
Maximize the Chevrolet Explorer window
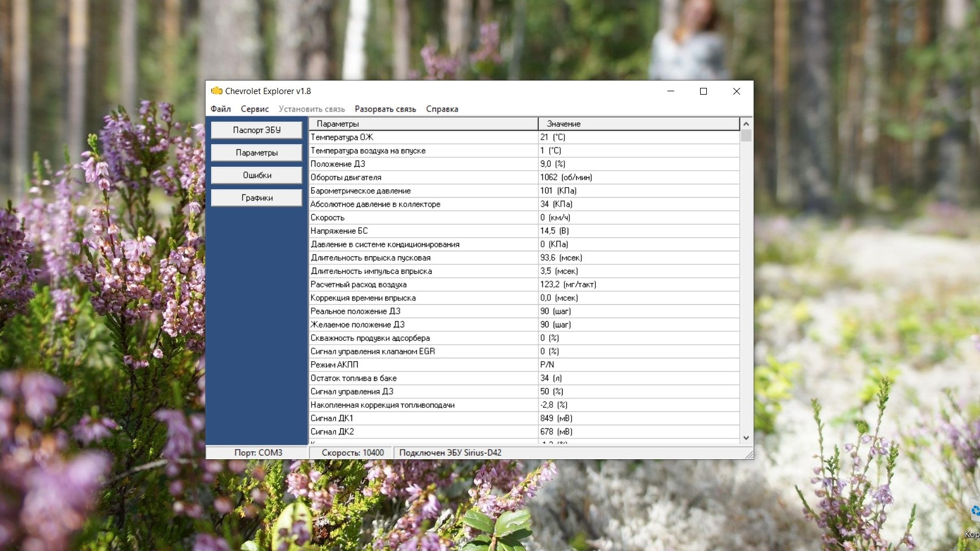(x=703, y=91)
